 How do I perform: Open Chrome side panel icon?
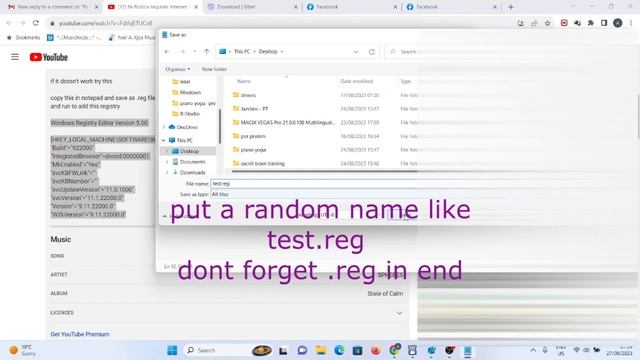click(x=604, y=23)
